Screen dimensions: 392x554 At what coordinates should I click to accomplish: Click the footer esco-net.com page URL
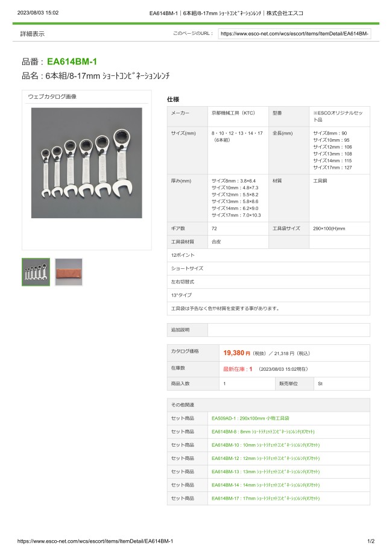tap(95, 541)
